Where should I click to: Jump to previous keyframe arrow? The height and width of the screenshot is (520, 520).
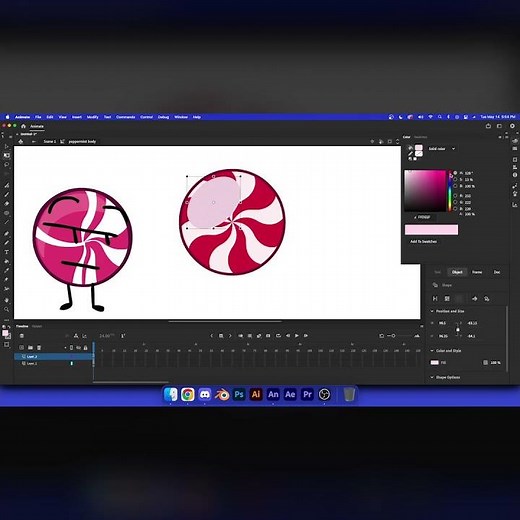[212, 336]
